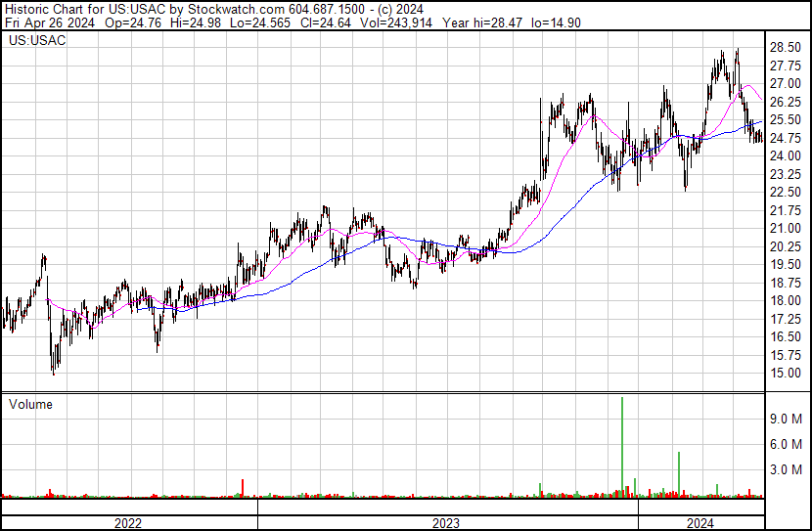The image size is (812, 531).
Task: Click the 6.0 M volume axis label
Action: click(786, 444)
